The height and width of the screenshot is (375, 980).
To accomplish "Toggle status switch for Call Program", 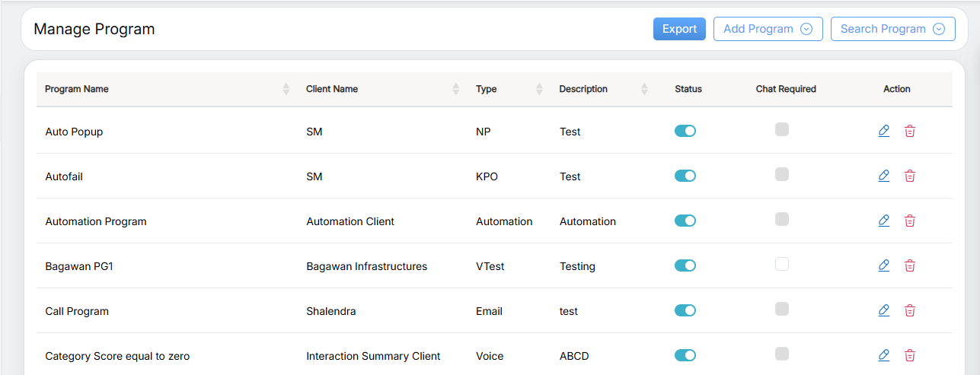I will [x=685, y=310].
